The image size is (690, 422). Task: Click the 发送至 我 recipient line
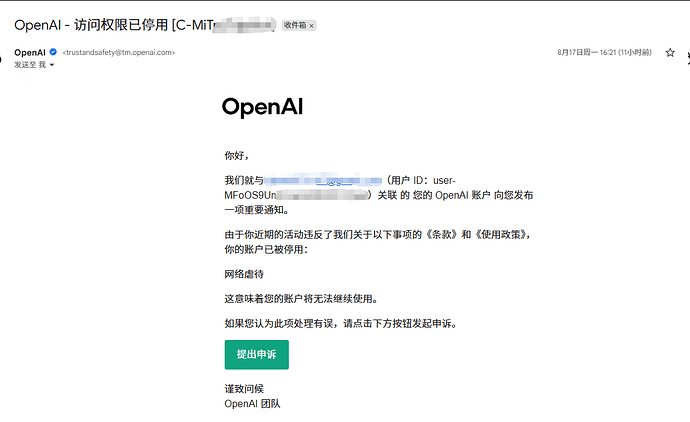pyautogui.click(x=30, y=65)
